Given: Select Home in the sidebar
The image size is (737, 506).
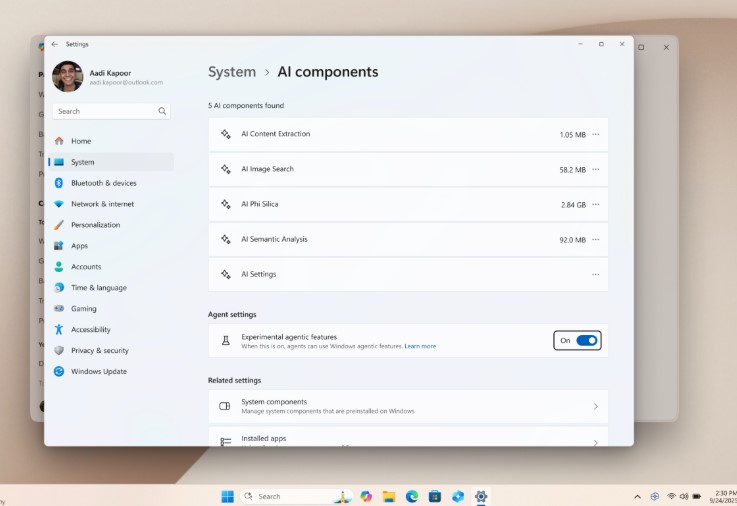Looking at the screenshot, I should click(x=80, y=141).
